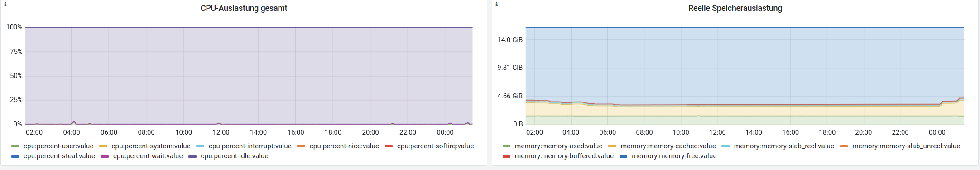Click CPU spike near 04:00 on graph
980x170 pixels.
point(74,122)
